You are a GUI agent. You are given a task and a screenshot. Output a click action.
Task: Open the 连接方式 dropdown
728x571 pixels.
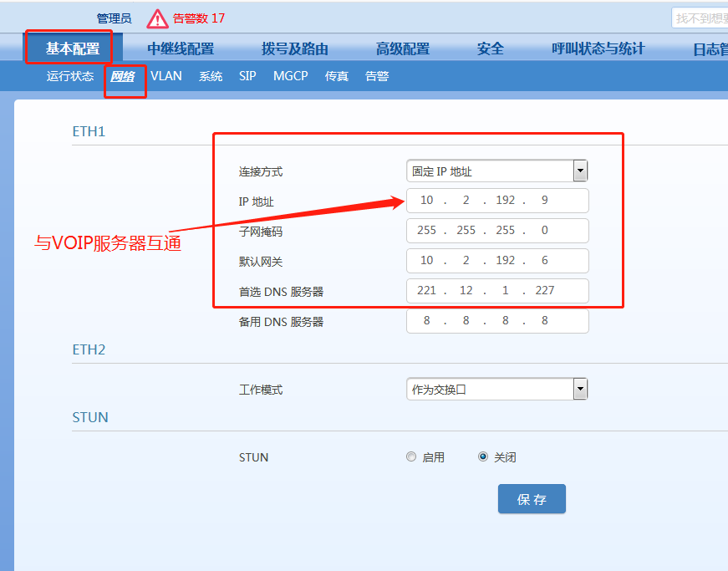tap(580, 171)
